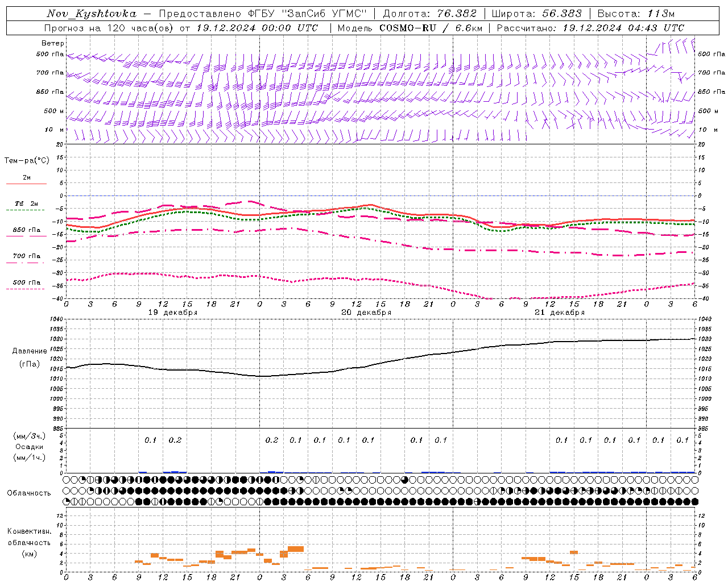
Task: Select the 'Широта: 56.383' latitude value
Action: pyautogui.click(x=536, y=14)
